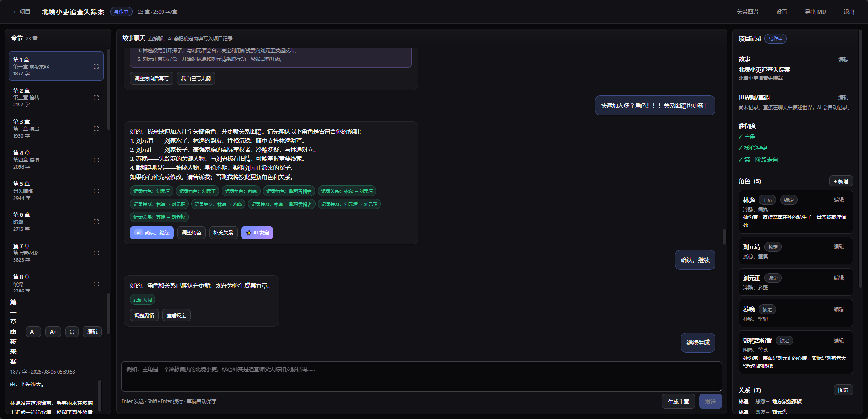Viewport: 868px width, 419px height.
Task: Click the AI 决定 sparkle button
Action: coord(257,233)
